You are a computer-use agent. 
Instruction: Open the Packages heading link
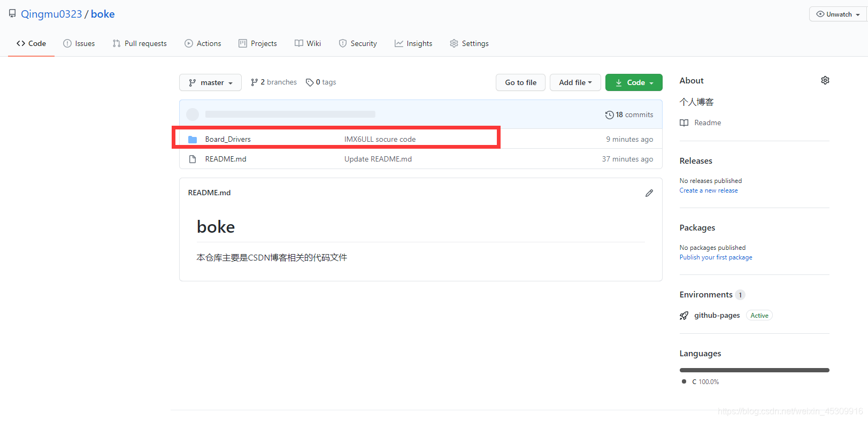click(x=697, y=227)
